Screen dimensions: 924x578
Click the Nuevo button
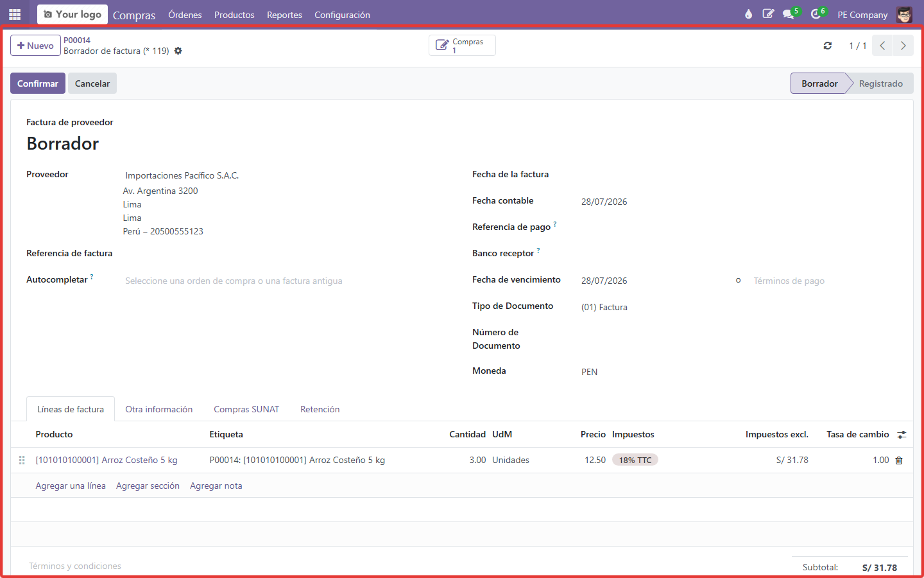35,46
